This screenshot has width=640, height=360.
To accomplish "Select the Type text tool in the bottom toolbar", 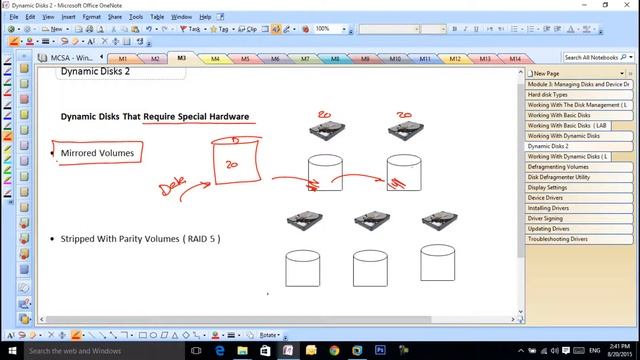I will coord(11,336).
